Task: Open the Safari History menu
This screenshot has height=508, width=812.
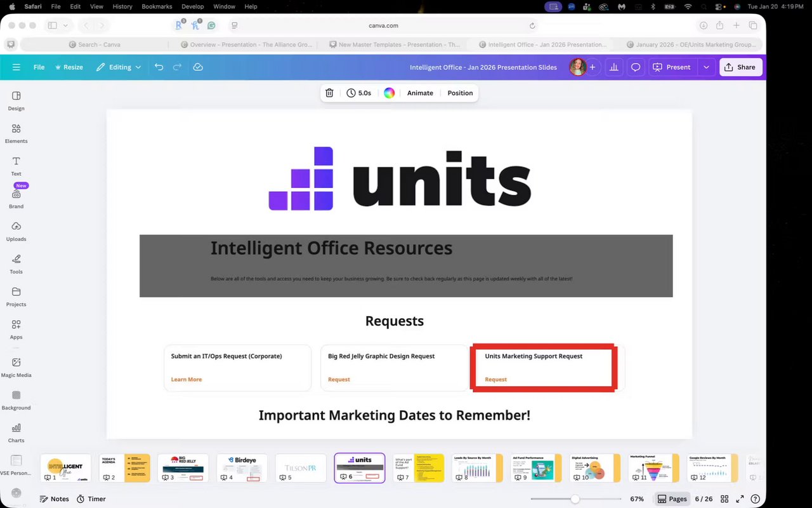Action: (122, 6)
